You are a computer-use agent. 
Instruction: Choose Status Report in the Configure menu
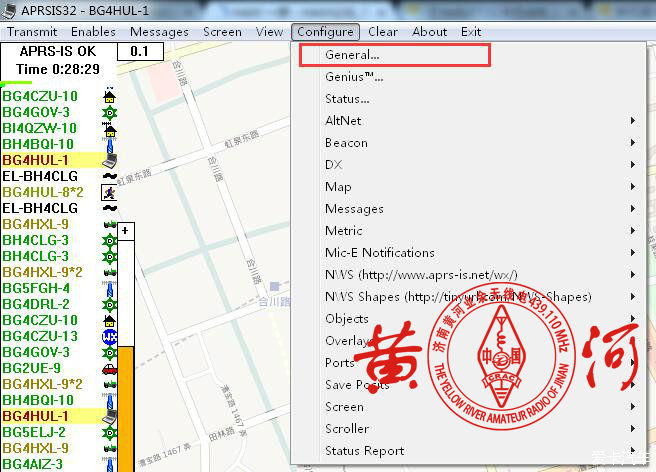tap(364, 451)
